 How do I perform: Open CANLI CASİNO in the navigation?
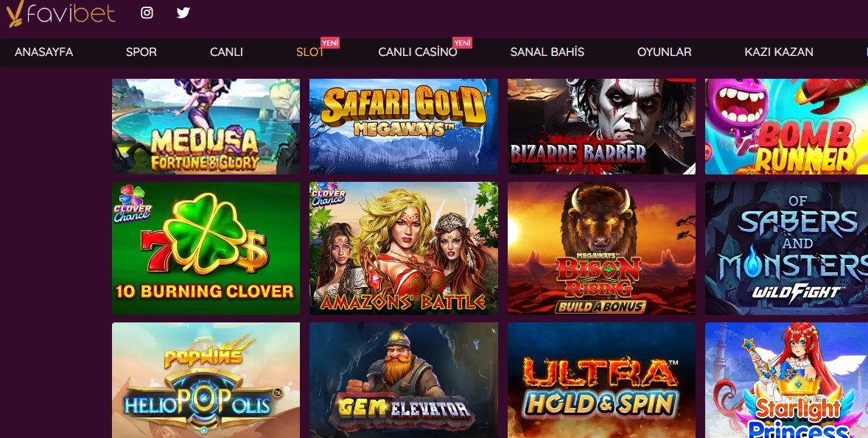click(418, 52)
